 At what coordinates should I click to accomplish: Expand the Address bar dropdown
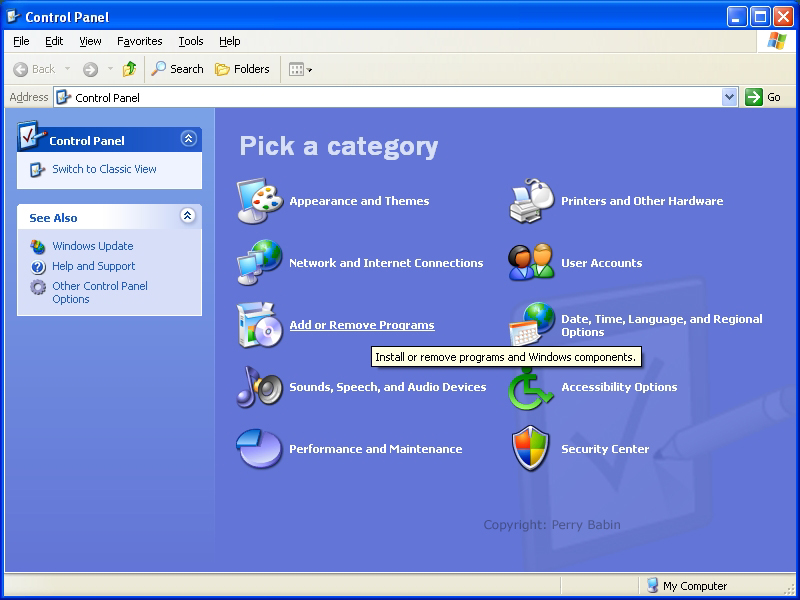click(730, 97)
